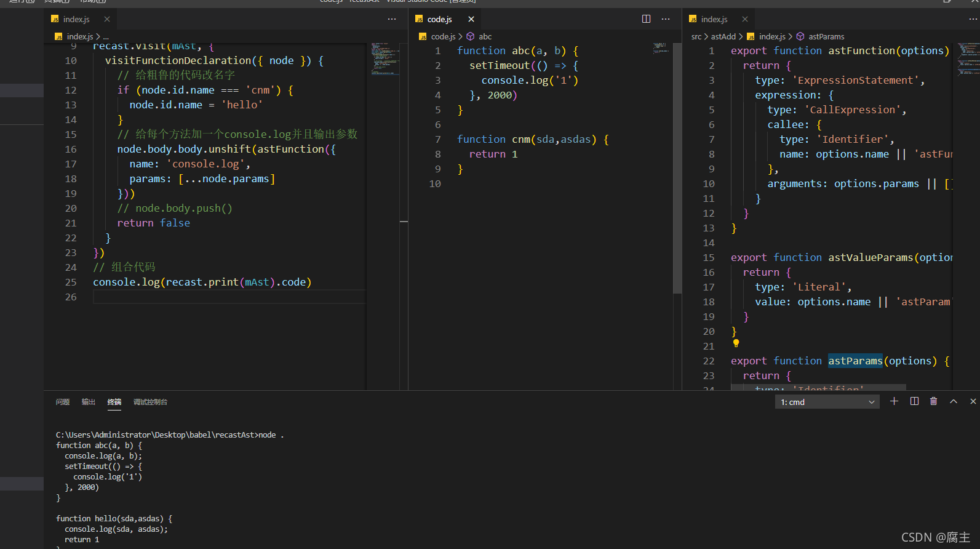Select the code.js editor tab
Screen dimensions: 980x549
(440, 19)
